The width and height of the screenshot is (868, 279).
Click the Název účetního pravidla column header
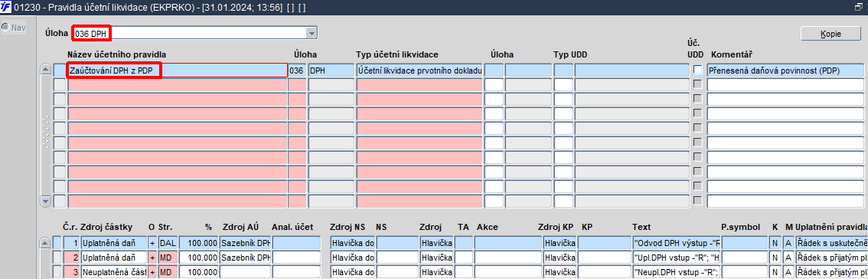[117, 54]
